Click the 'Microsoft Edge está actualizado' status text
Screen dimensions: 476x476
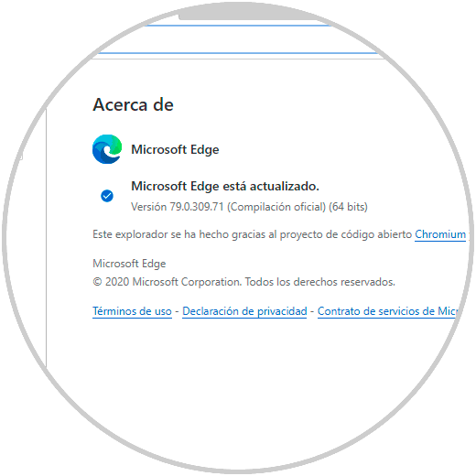(x=225, y=186)
